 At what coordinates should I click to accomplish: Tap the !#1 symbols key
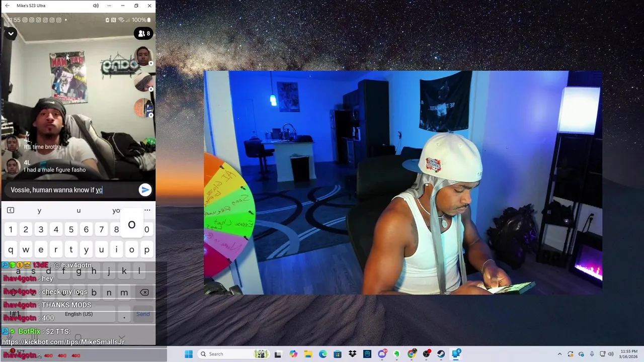15,314
